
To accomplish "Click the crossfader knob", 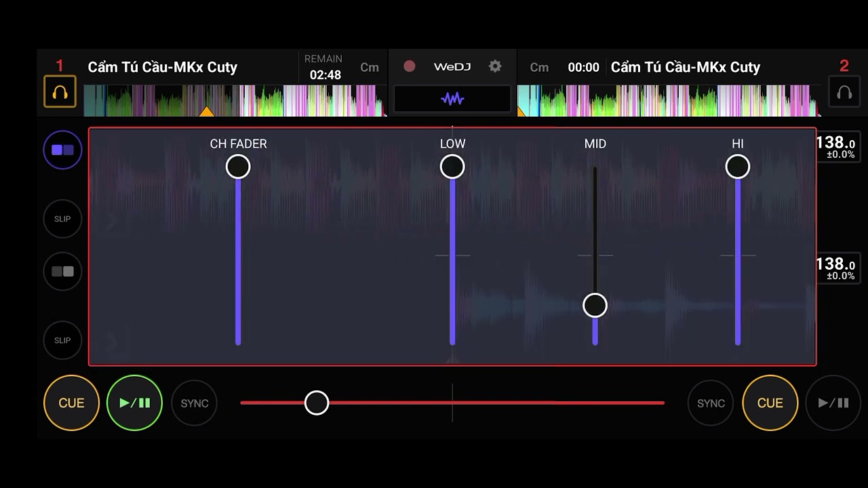I will pos(317,403).
